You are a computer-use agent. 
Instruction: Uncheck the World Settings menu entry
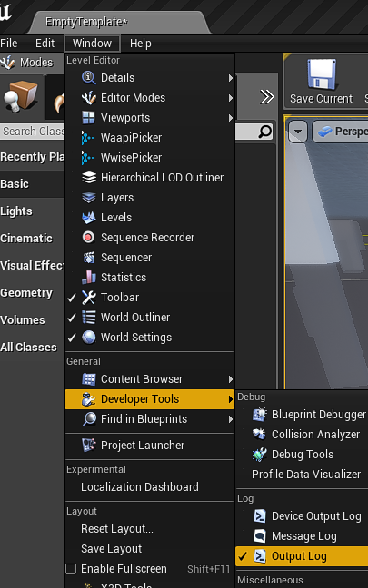click(x=149, y=338)
